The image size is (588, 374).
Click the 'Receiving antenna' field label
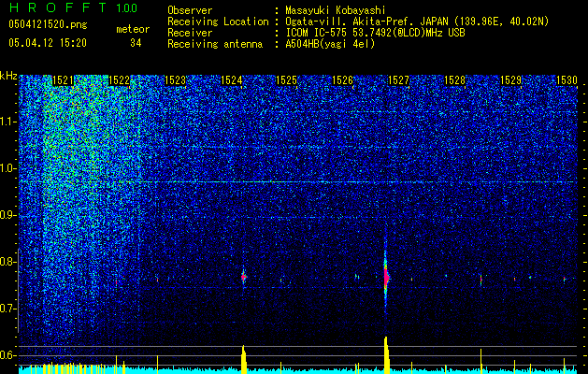pos(215,44)
